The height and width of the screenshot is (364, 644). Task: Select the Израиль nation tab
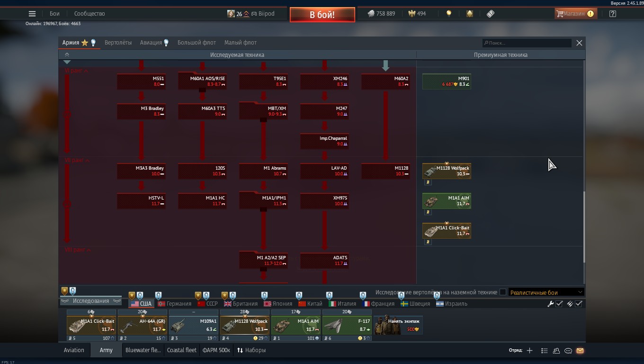452,304
